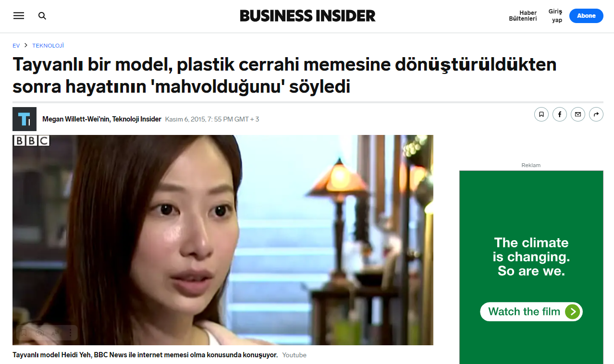Click the Tech Insider author logo
The image size is (614, 364).
(x=25, y=119)
